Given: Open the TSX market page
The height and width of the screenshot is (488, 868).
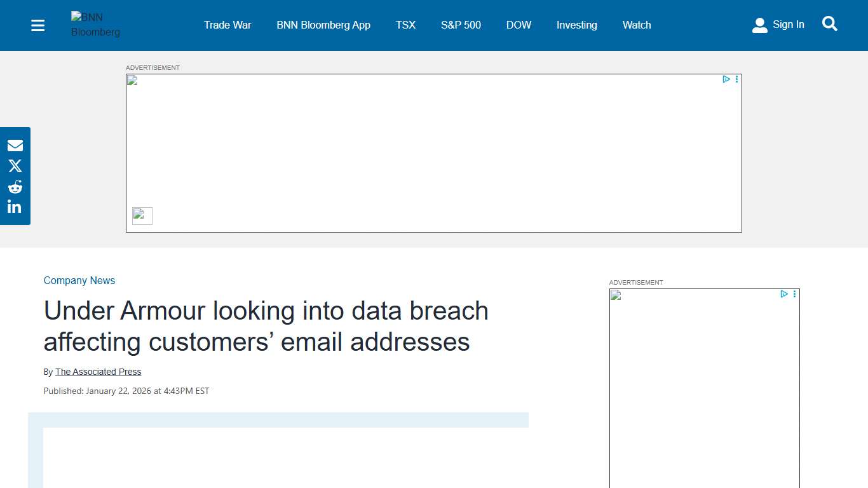Looking at the screenshot, I should (405, 25).
